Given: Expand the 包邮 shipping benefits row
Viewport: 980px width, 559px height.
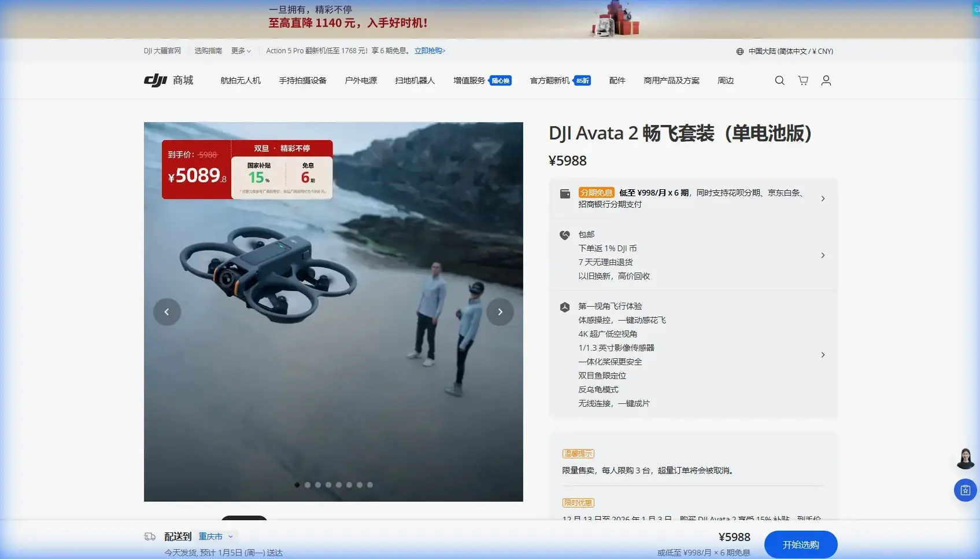Looking at the screenshot, I should pos(693,255).
